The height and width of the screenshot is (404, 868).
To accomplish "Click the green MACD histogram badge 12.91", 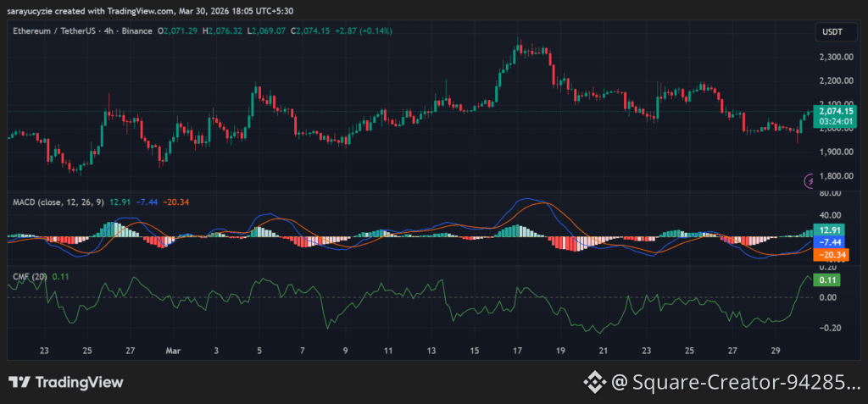I will pos(829,230).
